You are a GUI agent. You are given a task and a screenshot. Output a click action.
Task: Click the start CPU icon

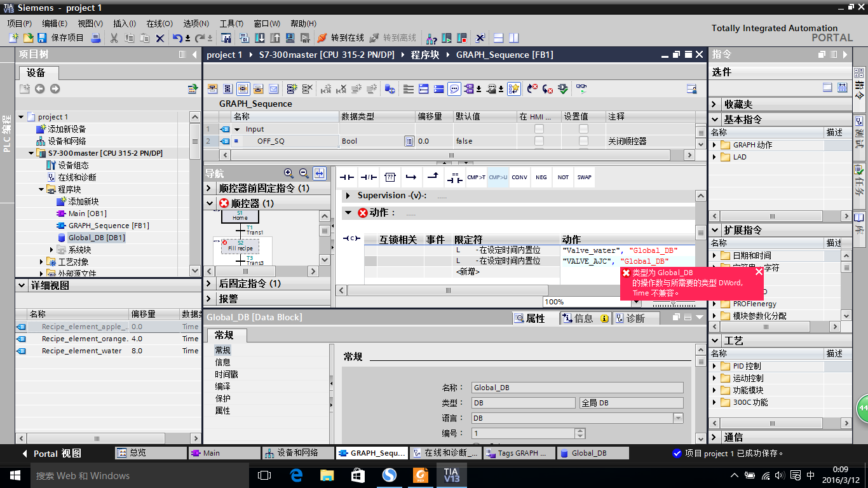(x=447, y=38)
